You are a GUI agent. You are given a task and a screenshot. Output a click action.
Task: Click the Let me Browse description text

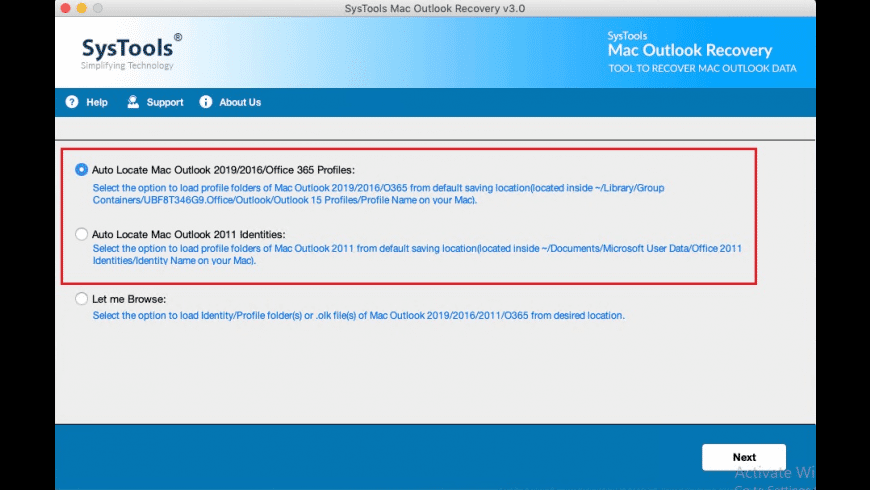click(358, 315)
